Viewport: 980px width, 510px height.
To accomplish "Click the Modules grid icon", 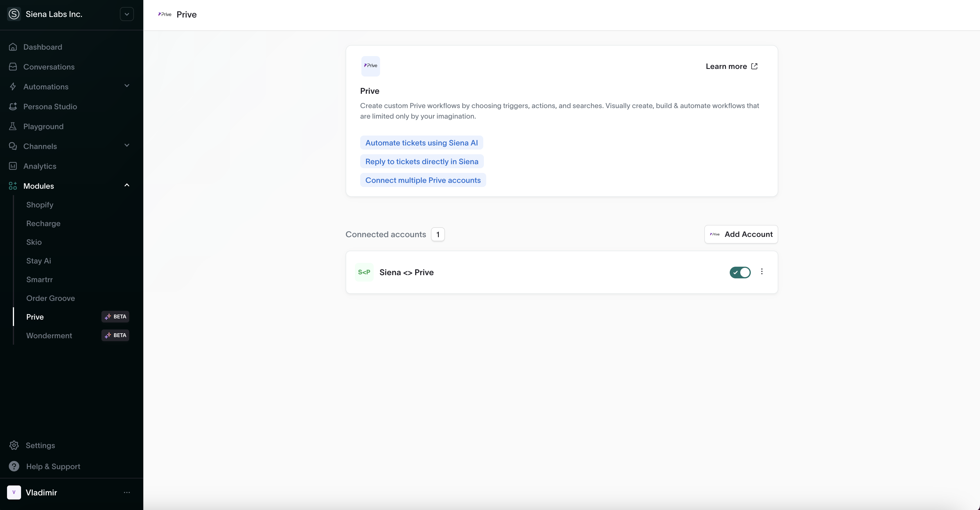I will (x=13, y=186).
